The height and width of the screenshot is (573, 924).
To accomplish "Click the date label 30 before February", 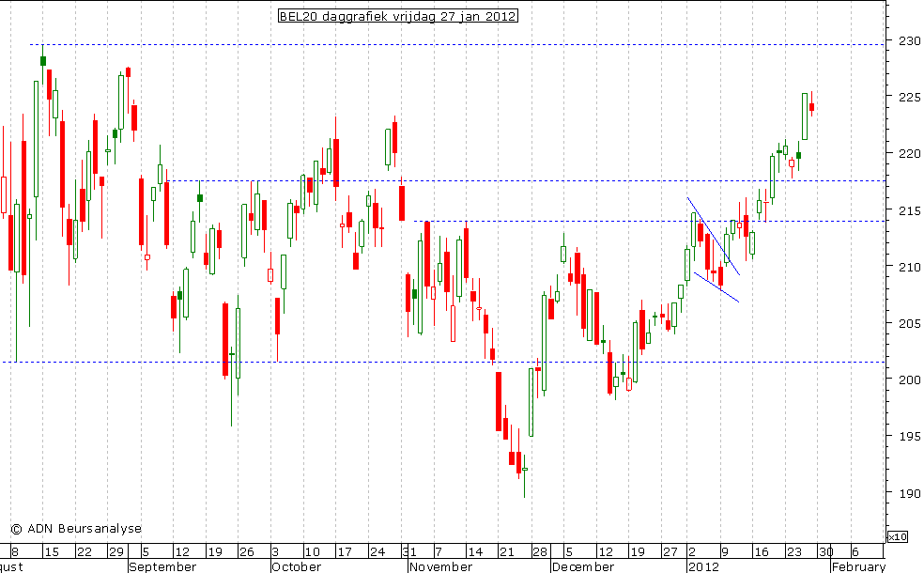I will [826, 552].
